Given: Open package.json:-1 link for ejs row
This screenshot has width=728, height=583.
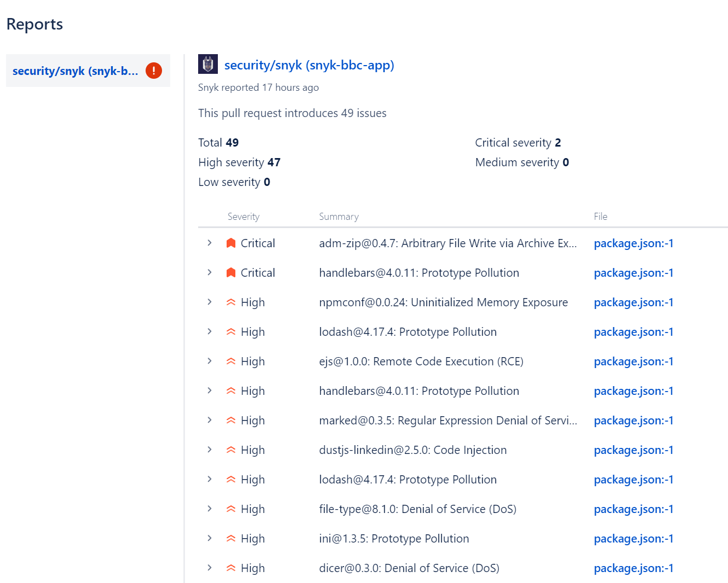Looking at the screenshot, I should pyautogui.click(x=633, y=362).
